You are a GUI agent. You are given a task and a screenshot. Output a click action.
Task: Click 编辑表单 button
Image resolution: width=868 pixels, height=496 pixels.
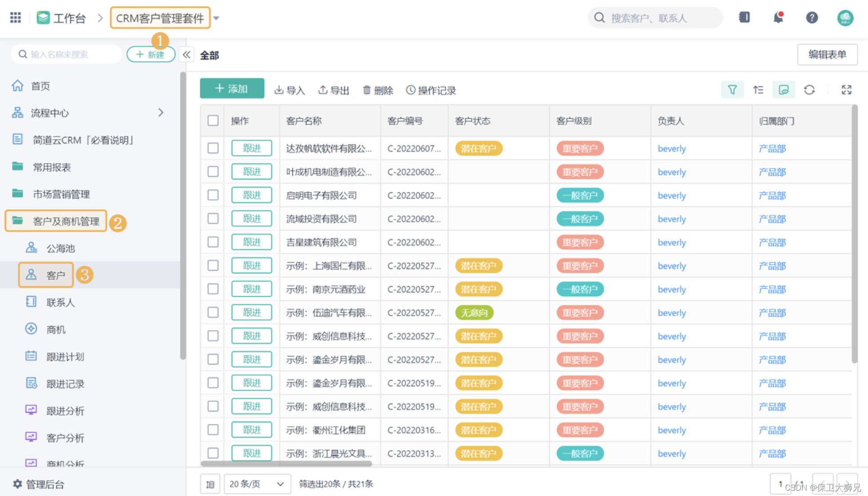point(827,55)
